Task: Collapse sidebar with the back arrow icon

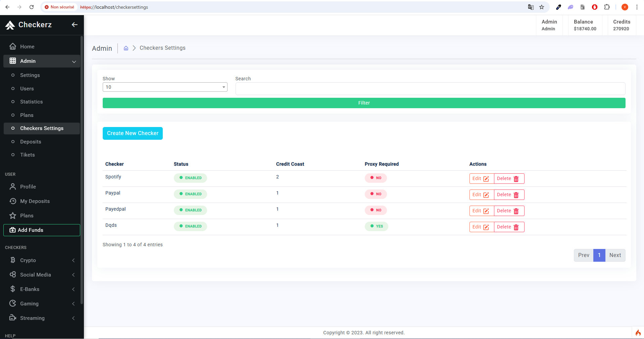Action: [x=75, y=25]
